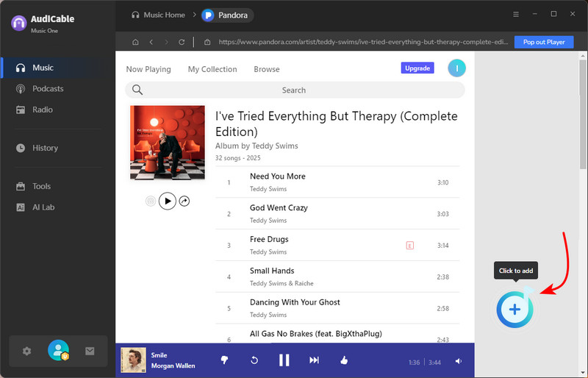This screenshot has width=588, height=378.
Task: Select track God Went Crazy
Action: click(337, 214)
